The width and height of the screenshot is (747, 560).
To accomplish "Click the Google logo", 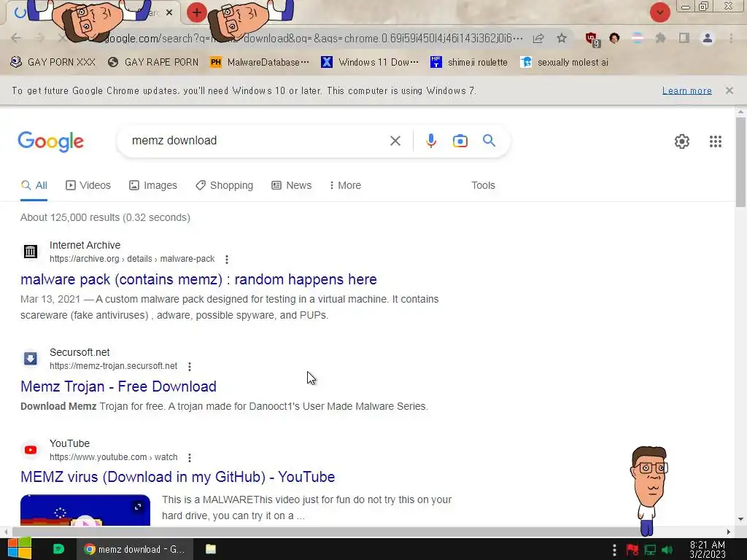I will pyautogui.click(x=51, y=141).
